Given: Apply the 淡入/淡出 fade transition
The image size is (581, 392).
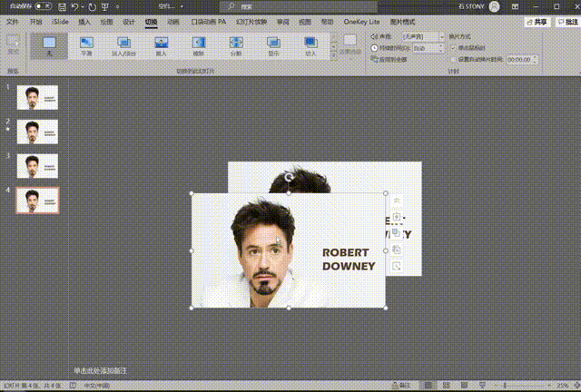Looking at the screenshot, I should pyautogui.click(x=123, y=44).
